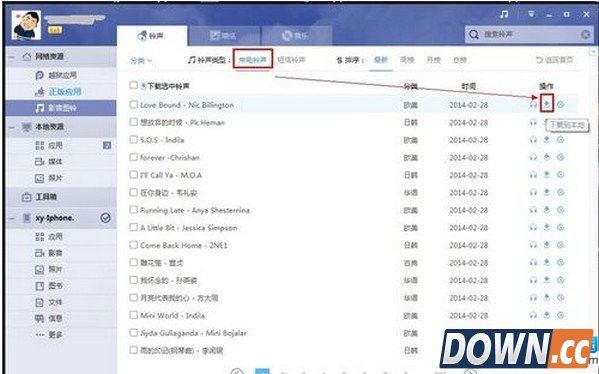
Task: Download the forever - Chrishan ringtone
Action: [x=547, y=157]
